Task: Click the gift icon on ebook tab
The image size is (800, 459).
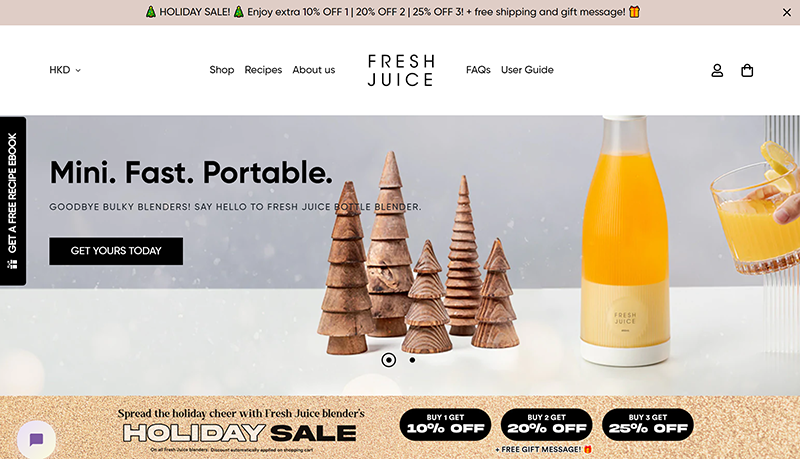Action: (12, 264)
